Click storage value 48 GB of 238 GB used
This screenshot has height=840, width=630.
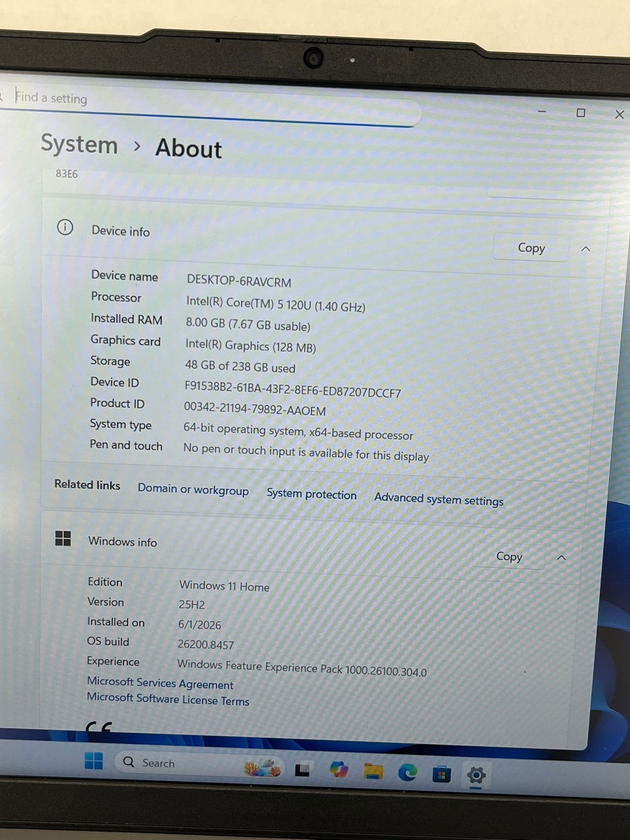tap(240, 367)
